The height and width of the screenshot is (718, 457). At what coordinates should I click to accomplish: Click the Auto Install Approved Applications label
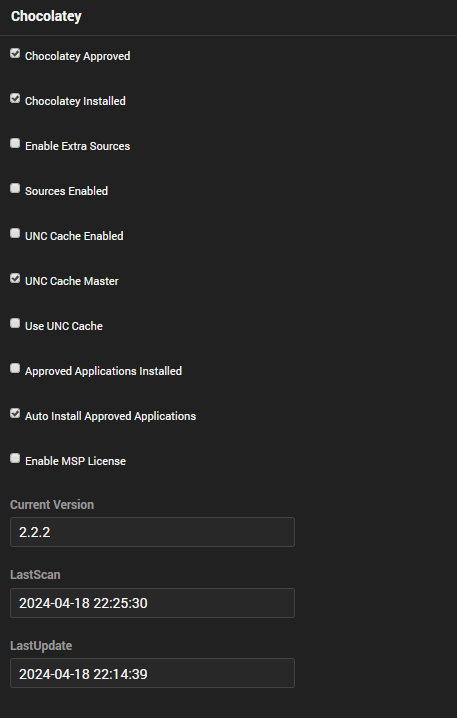[x=110, y=416]
